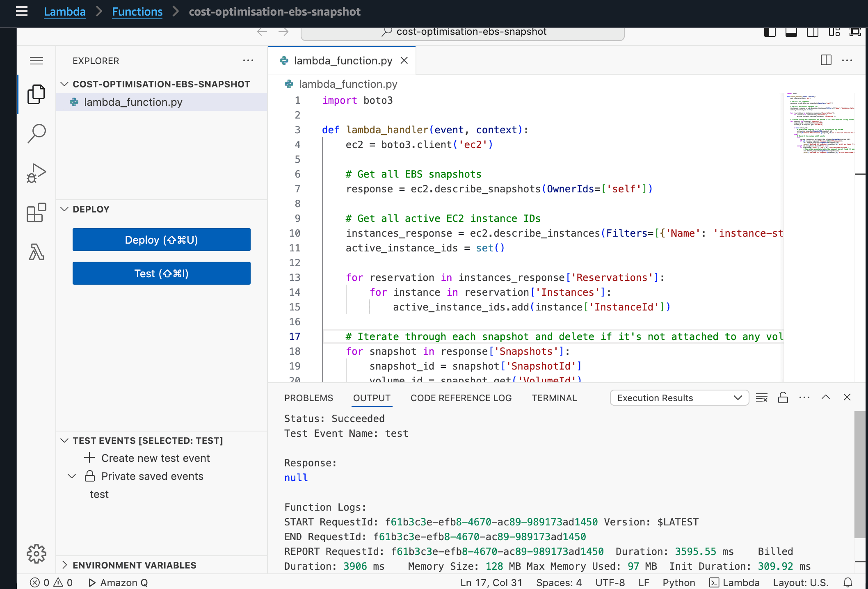Open the Manage gear settings icon
Image resolution: width=868 pixels, height=589 pixels.
pos(37,554)
